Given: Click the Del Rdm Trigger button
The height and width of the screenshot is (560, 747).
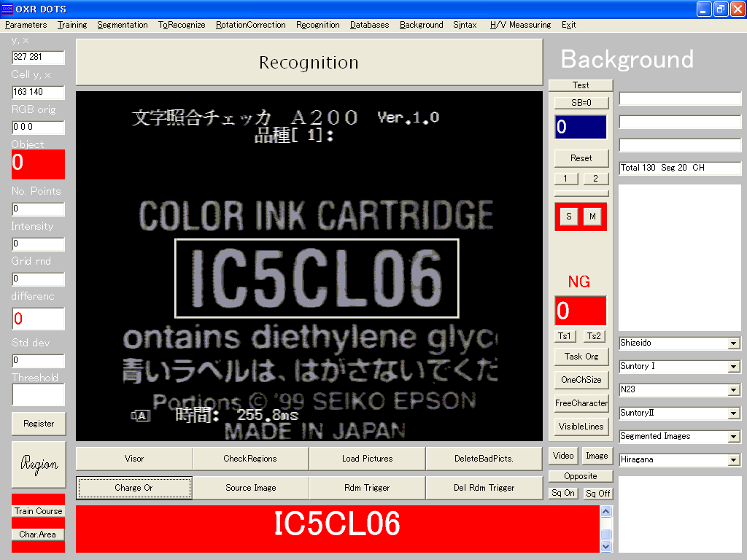Looking at the screenshot, I should (484, 488).
